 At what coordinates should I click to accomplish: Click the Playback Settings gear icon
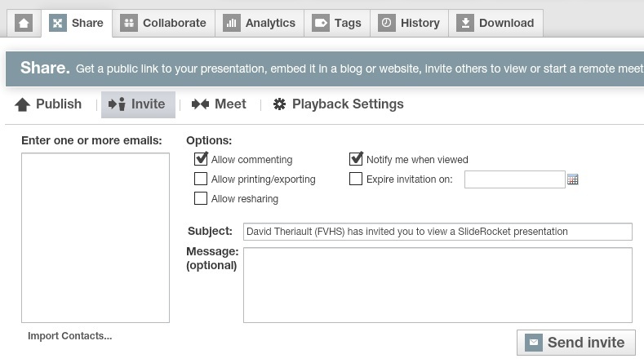coord(279,104)
